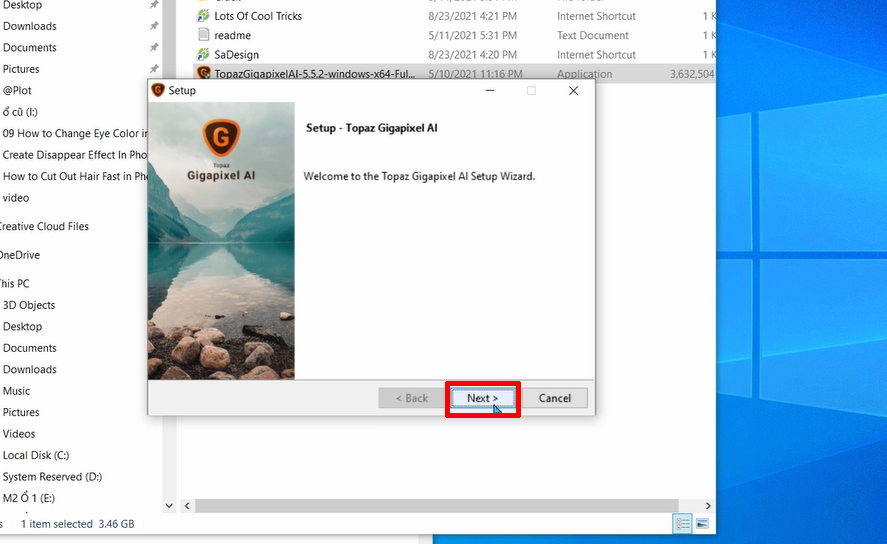
Task: Cancel the Topaz Gigapixel AI setup
Action: coord(554,398)
